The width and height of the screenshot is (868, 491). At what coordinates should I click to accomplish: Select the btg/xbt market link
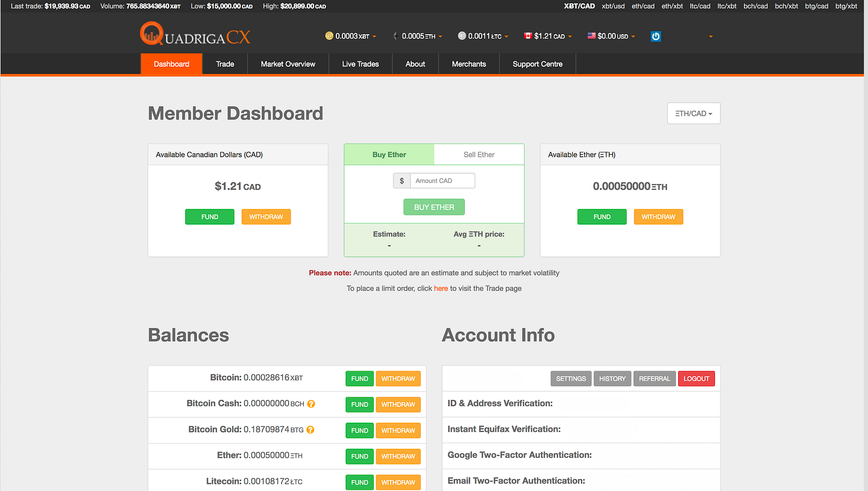pyautogui.click(x=846, y=6)
